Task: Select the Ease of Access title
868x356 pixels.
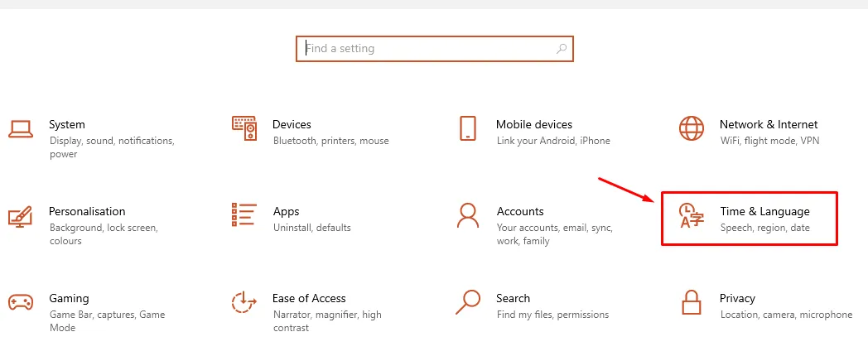Action: click(309, 298)
